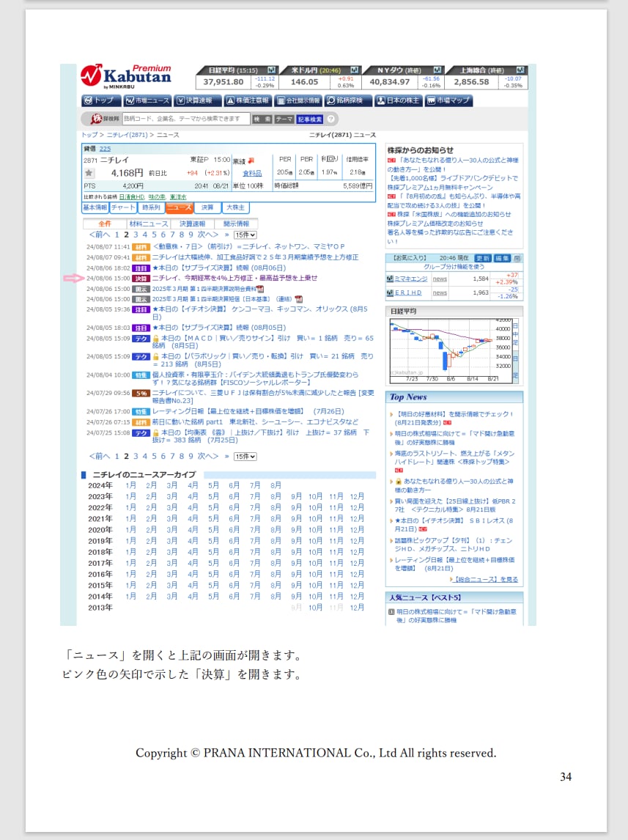This screenshot has height=840, width=628.
Task: Click 編集 button in favorites panel
Action: click(x=501, y=258)
